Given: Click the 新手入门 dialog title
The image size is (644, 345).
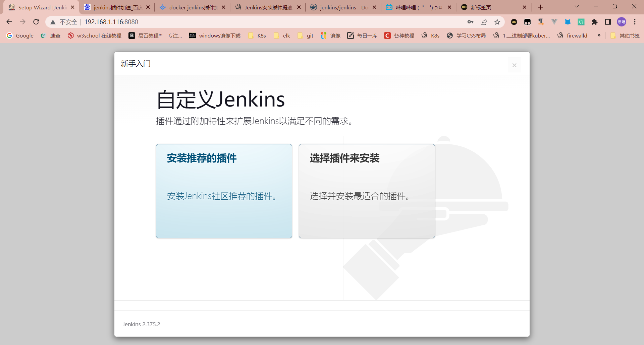Looking at the screenshot, I should tap(136, 64).
